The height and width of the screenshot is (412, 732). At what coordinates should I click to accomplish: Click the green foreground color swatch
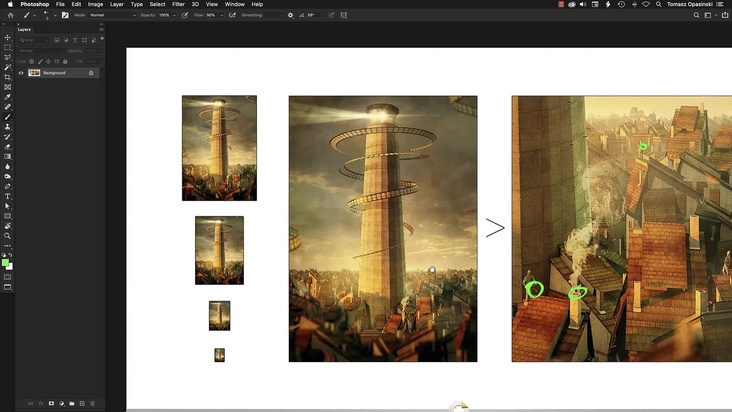coord(5,263)
